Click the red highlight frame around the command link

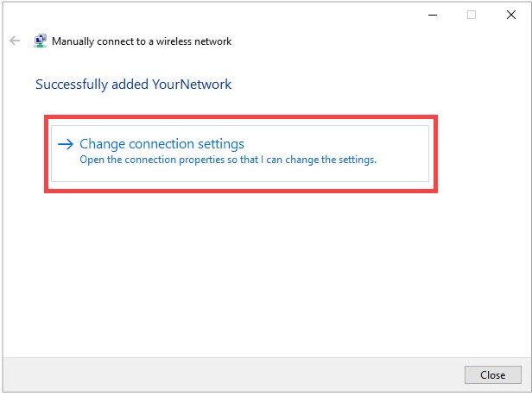[x=241, y=117]
